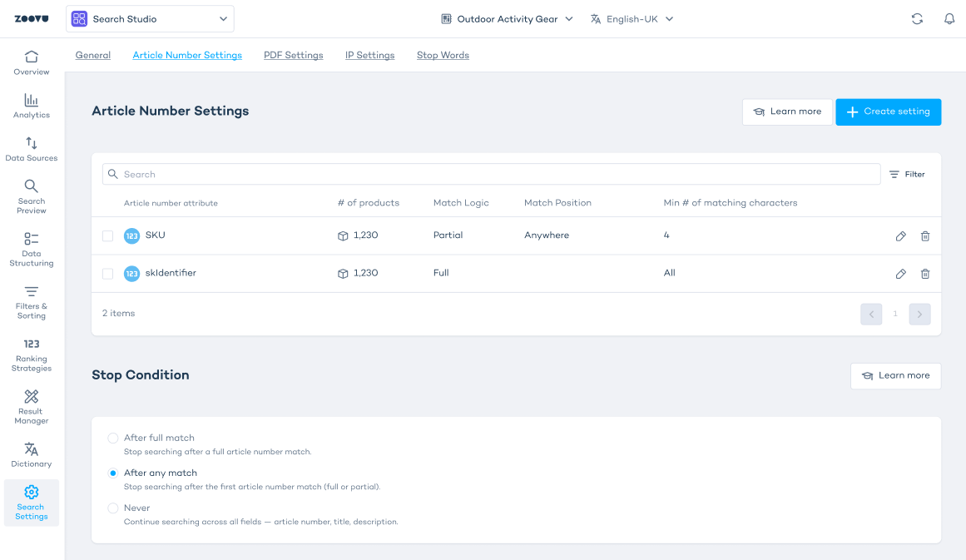Click Learn more beside Article Number Settings
966x560 pixels.
(787, 112)
